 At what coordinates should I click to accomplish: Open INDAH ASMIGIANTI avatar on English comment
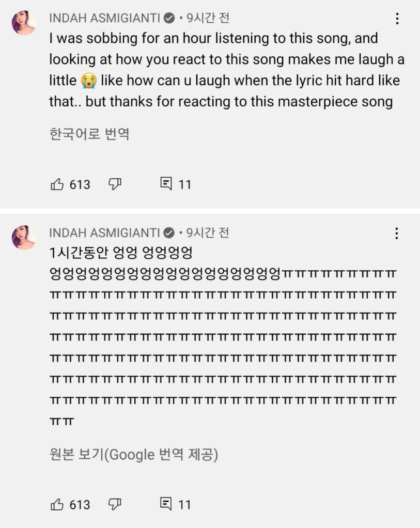click(24, 23)
